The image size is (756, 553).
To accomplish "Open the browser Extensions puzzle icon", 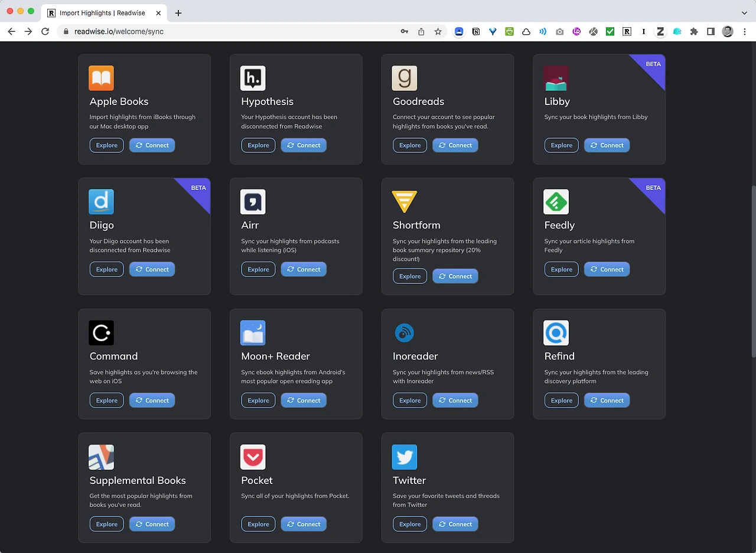I will tap(694, 31).
